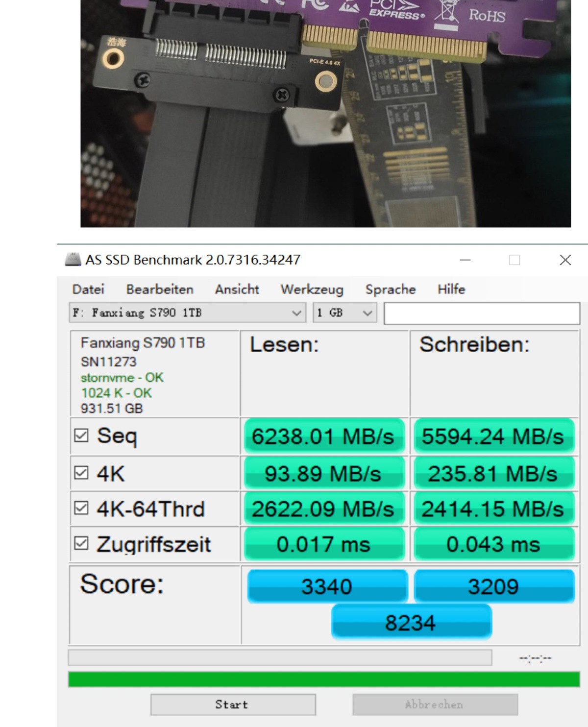This screenshot has height=727, width=588.
Task: Uncheck the Seq test checkbox
Action: [81, 435]
